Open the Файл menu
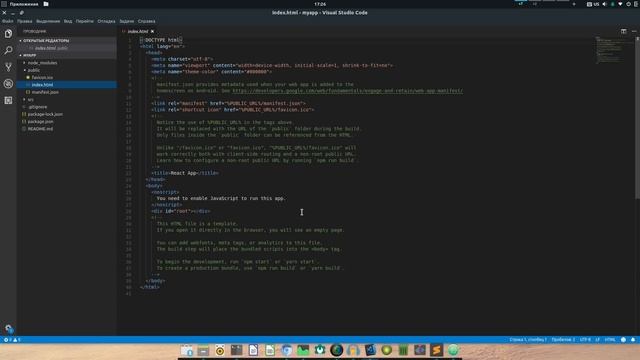The image size is (640, 360). (7, 21)
